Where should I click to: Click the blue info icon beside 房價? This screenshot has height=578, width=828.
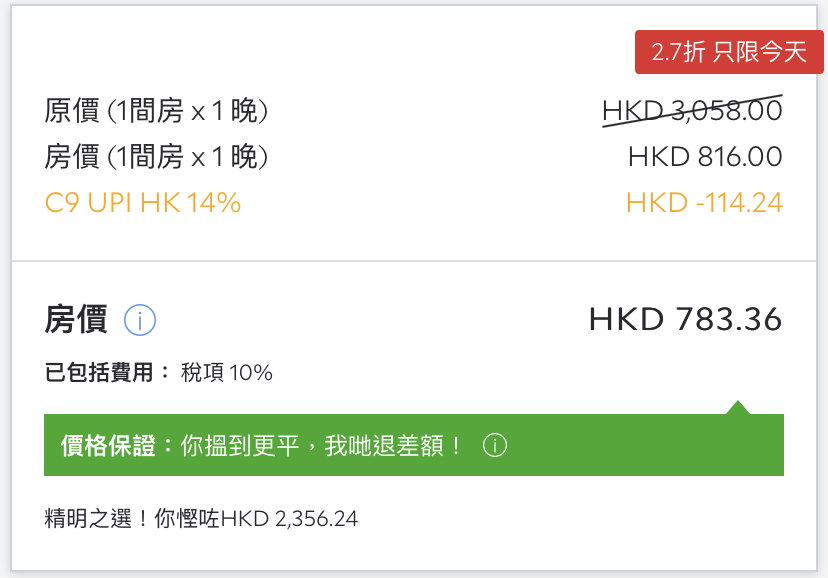click(x=140, y=321)
